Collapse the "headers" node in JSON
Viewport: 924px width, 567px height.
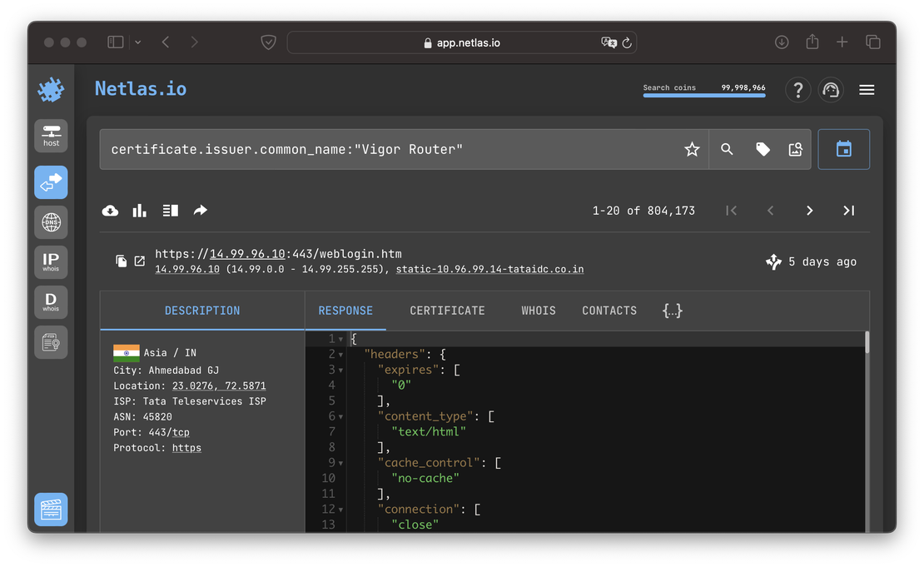pos(341,355)
